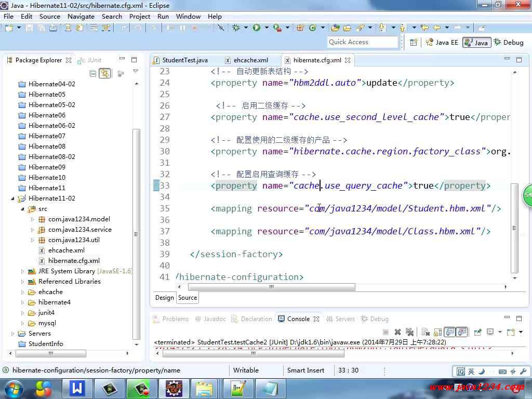Click the Open Task folder icon
Viewport: 532px width, 399px height.
pyautogui.click(x=347, y=28)
